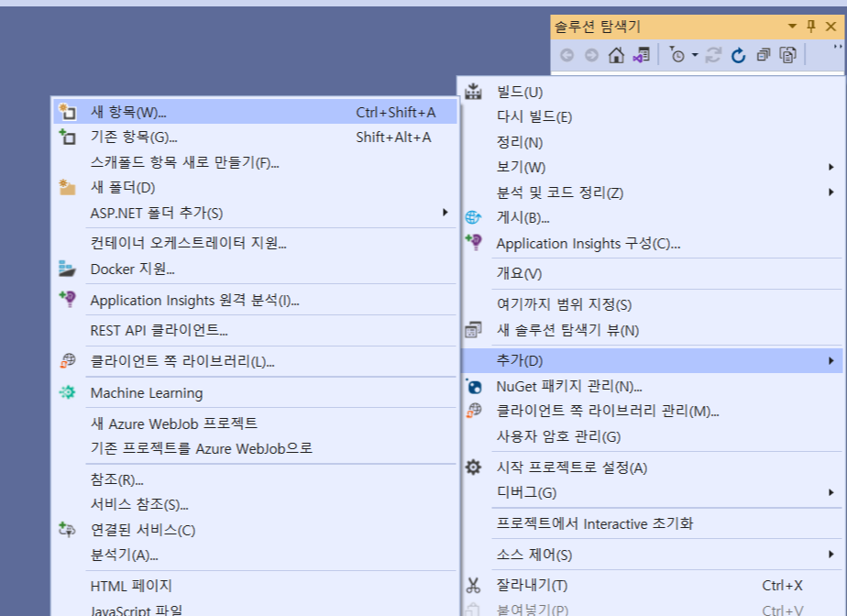Choose 시작 프로젝트로 설정(A)
The height and width of the screenshot is (616, 847).
click(652, 467)
